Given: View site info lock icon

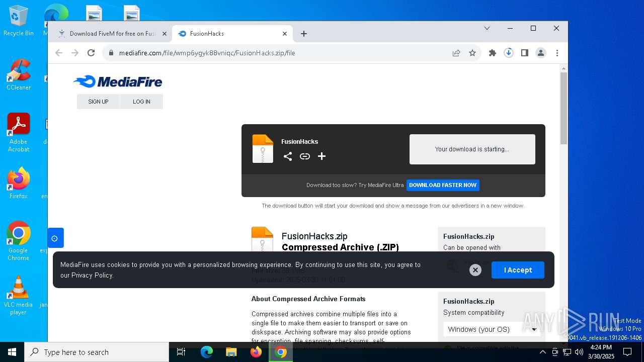Looking at the screenshot, I should [111, 53].
